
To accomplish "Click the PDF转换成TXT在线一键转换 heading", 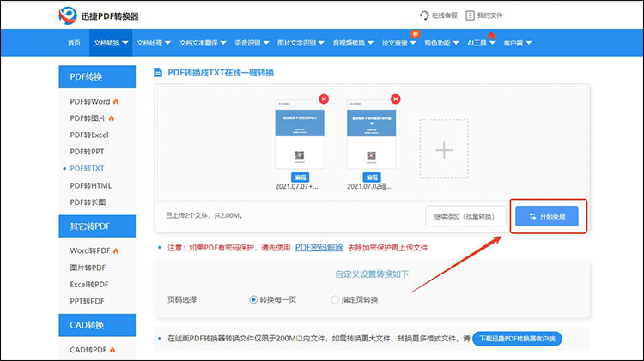I will (x=221, y=73).
